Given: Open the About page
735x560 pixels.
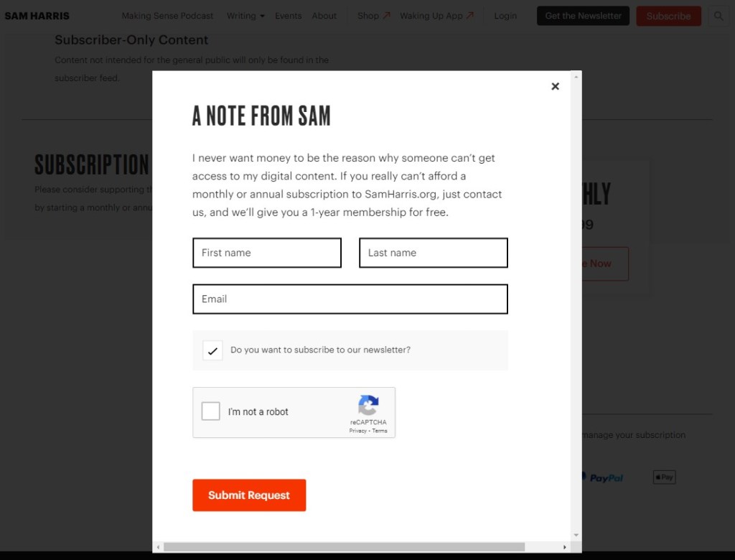Looking at the screenshot, I should click(x=324, y=16).
